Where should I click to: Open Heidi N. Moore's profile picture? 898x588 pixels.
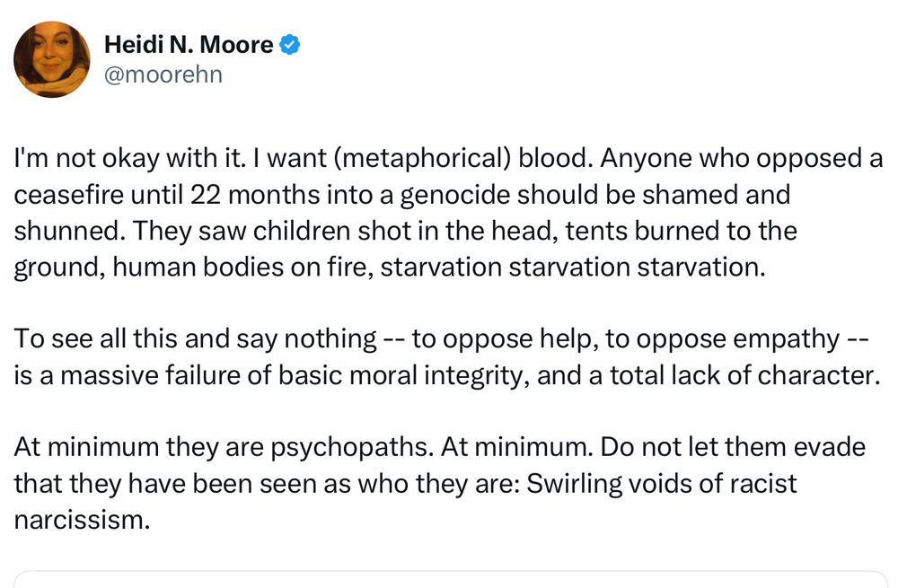click(51, 59)
